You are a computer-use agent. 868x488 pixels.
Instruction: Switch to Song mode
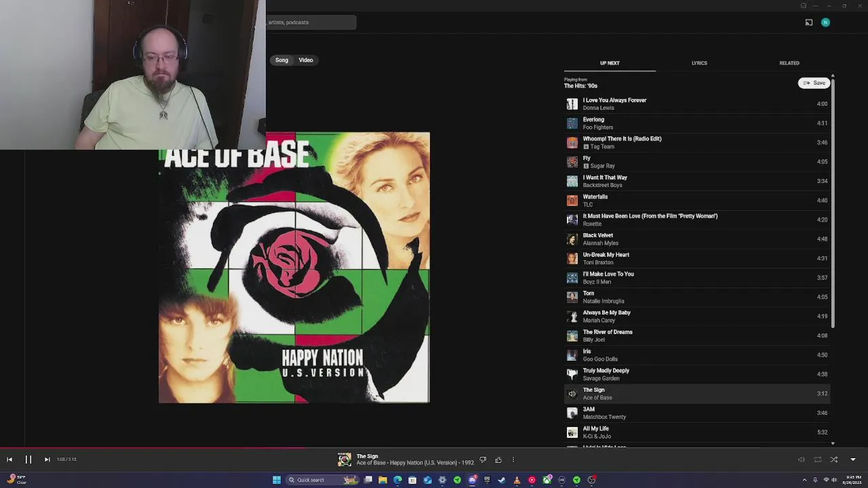pyautogui.click(x=281, y=60)
